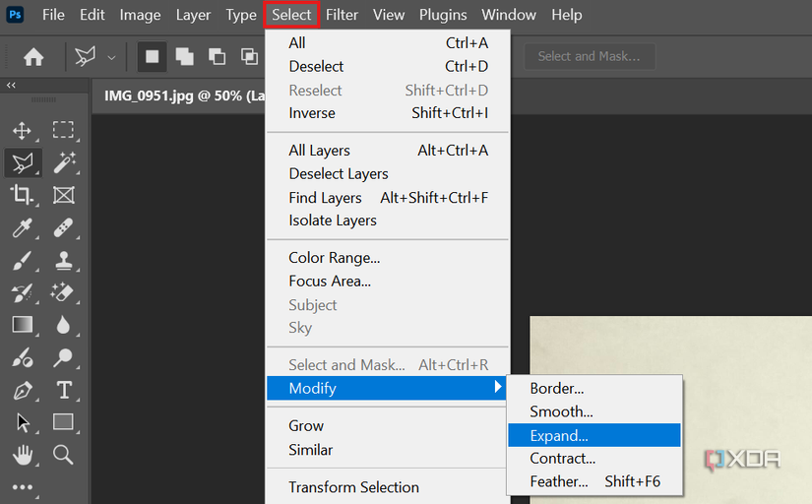The width and height of the screenshot is (812, 504).
Task: Select the Gradient tool
Action: coord(23,325)
